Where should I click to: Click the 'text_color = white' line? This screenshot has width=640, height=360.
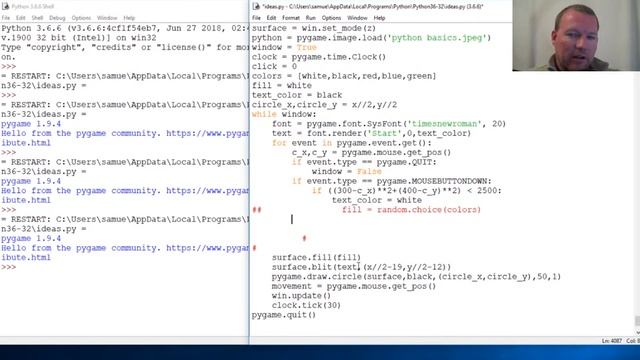[377, 200]
